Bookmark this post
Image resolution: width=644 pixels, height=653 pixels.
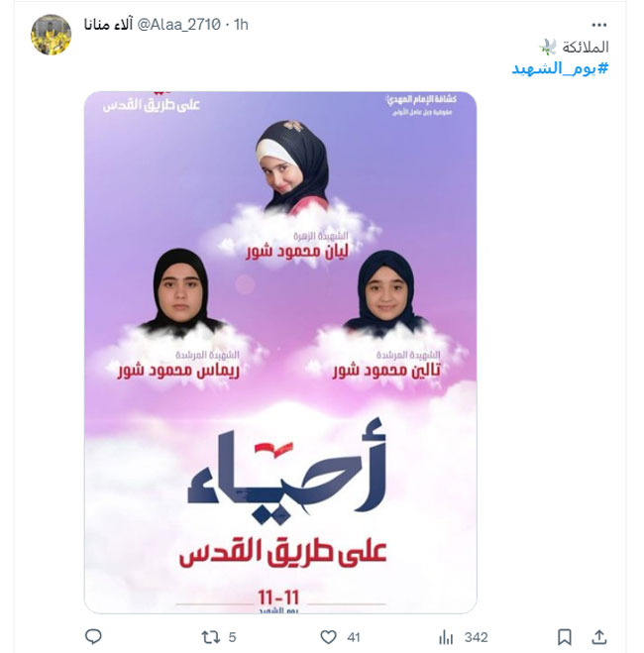coord(564,637)
